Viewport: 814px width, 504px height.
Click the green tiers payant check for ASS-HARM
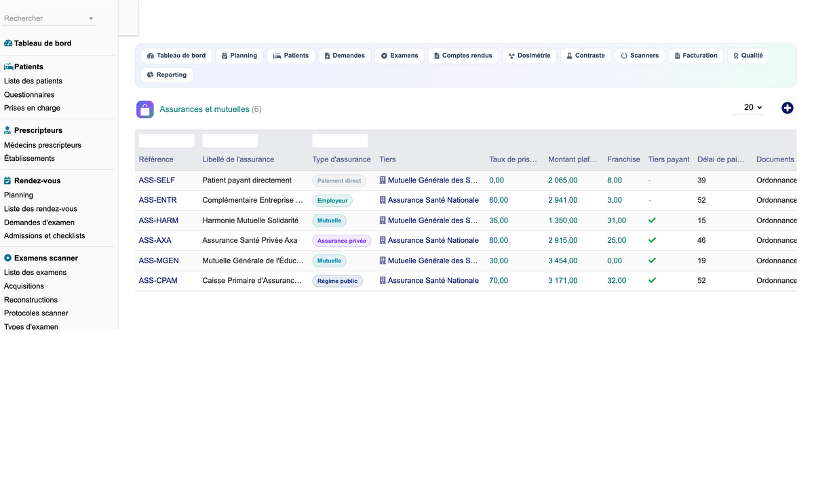click(652, 220)
